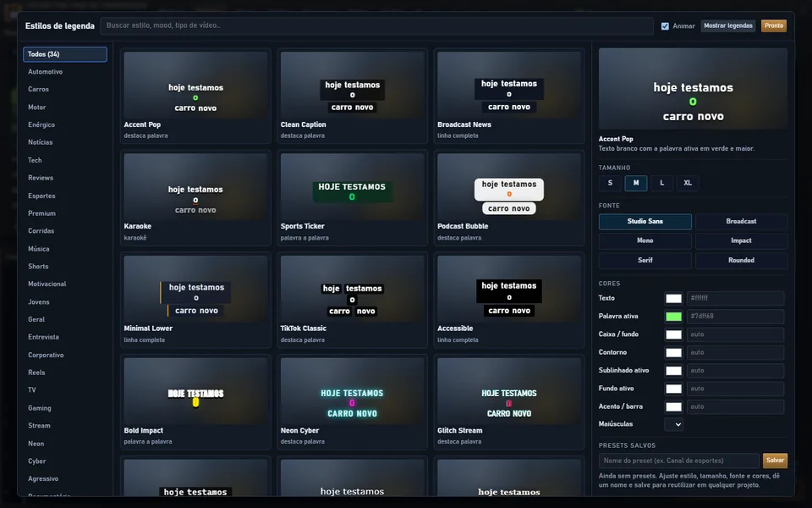Open the Contorno color swatch
The image size is (812, 508).
(x=673, y=352)
